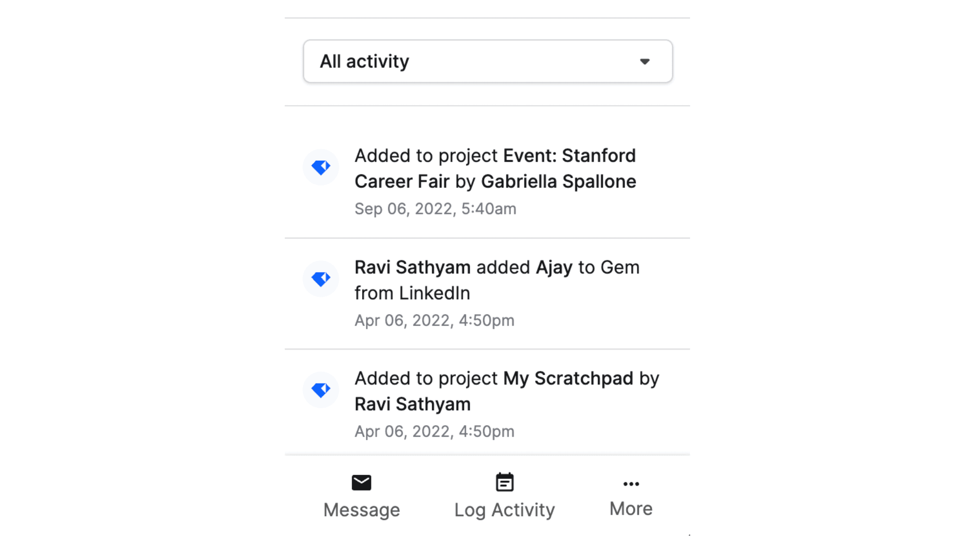Screen dimensions: 980x552
Task: Open More options via the three-dot icon
Action: (631, 484)
